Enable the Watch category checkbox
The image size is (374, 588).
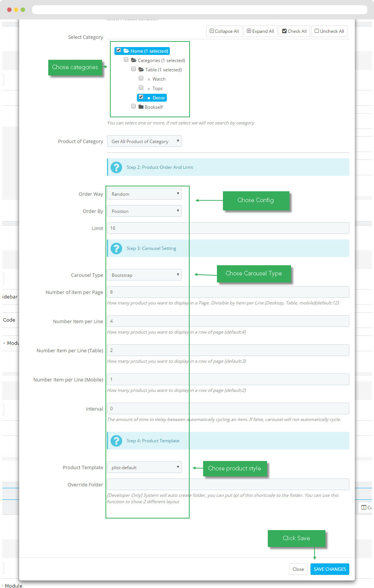(141, 78)
